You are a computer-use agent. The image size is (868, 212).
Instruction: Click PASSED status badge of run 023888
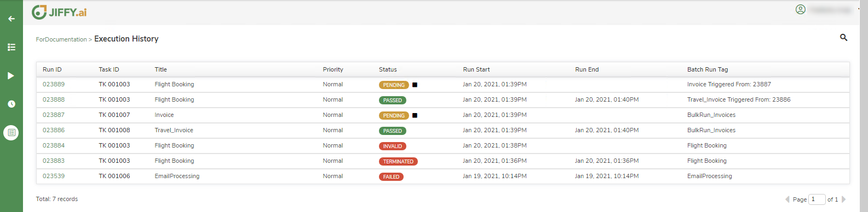pos(393,100)
